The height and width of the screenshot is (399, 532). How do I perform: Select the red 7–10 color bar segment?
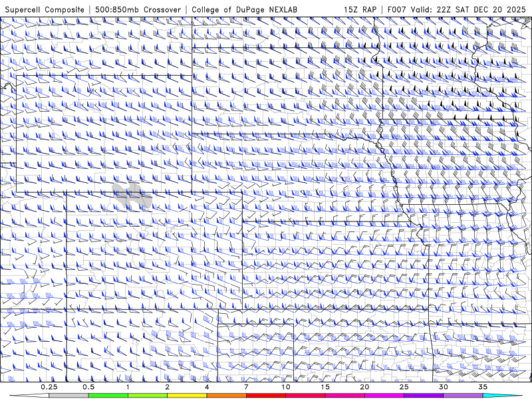point(266,396)
